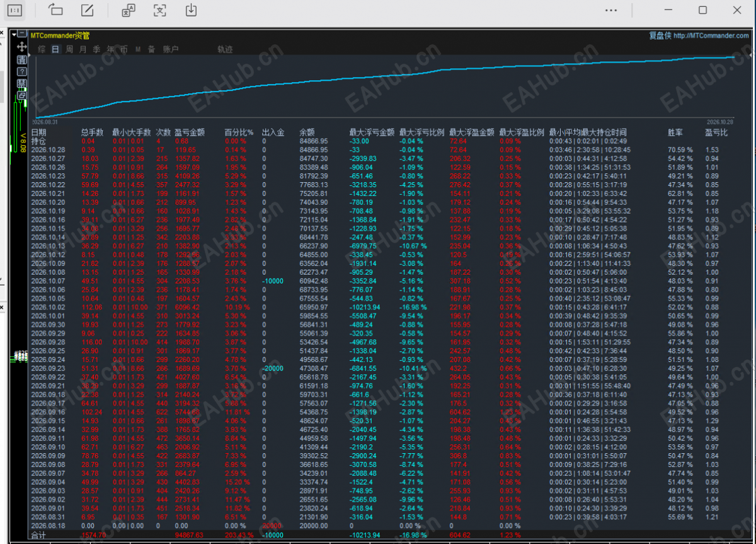Viewport: 756px width, 544px height.
Task: Select the 季 (quarterly) period tab
Action: (97, 49)
